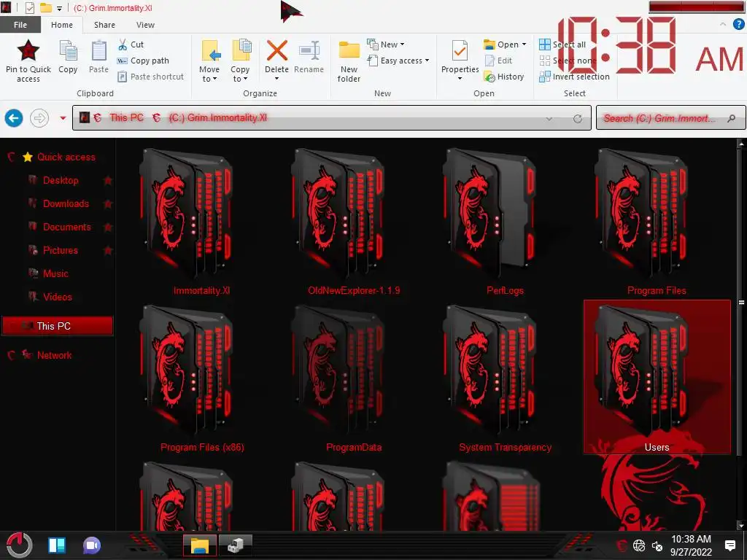Select the Program Files folder
The height and width of the screenshot is (560, 747).
[657, 222]
